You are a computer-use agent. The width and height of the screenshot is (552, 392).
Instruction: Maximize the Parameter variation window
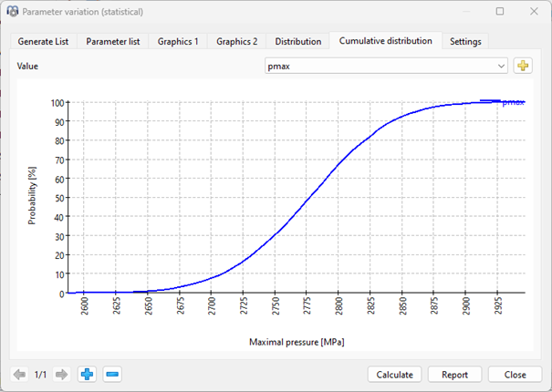tap(499, 11)
